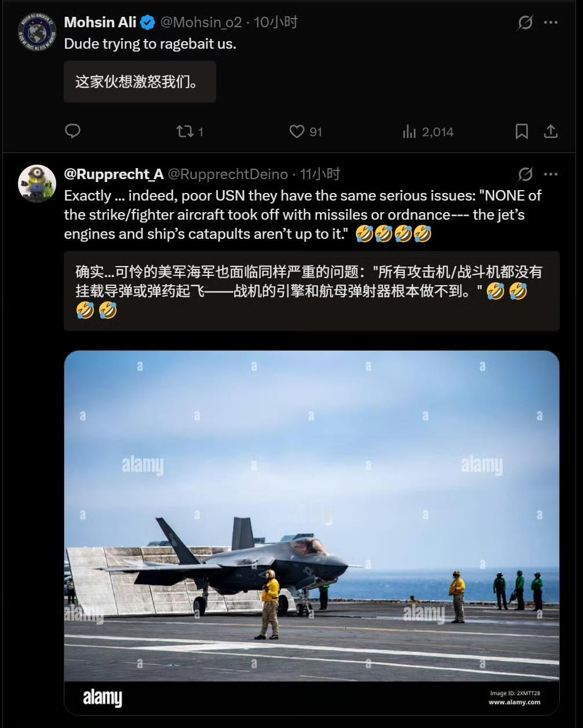The height and width of the screenshot is (728, 583).
Task: Visit the @Mohsin_o2 handle
Action: 201,23
